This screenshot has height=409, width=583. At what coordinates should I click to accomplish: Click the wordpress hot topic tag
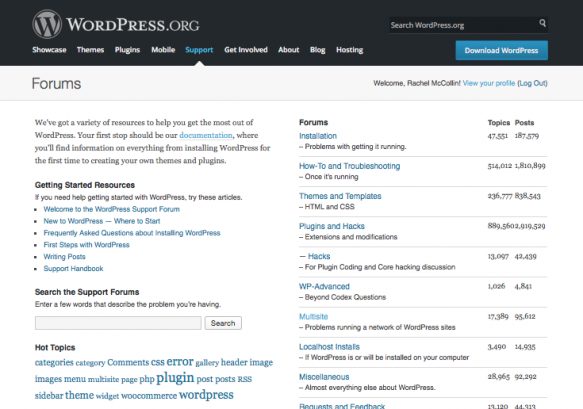[x=206, y=395]
